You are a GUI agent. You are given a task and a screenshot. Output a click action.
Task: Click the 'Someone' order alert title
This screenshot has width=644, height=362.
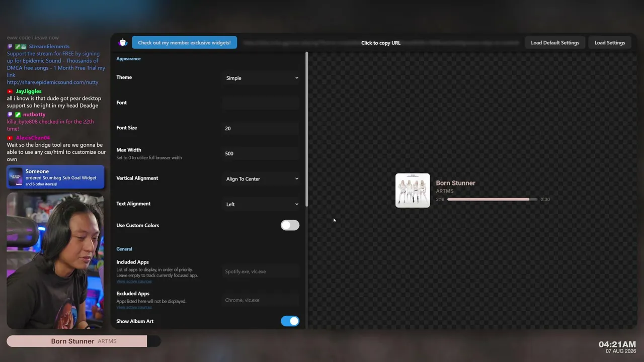click(x=37, y=171)
